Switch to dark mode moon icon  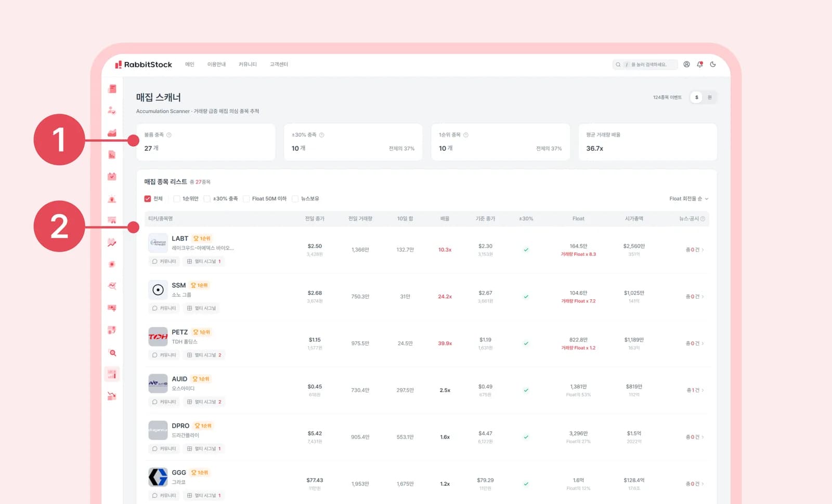click(x=713, y=64)
